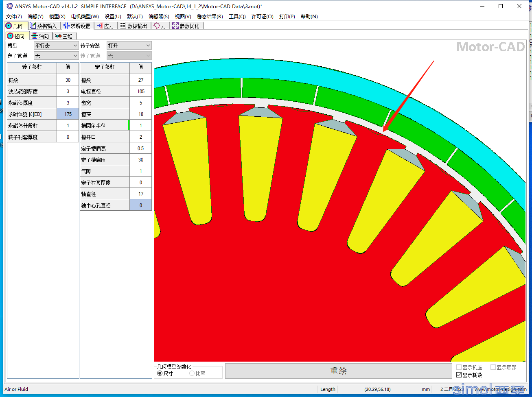Select the 径向 radial view tab
This screenshot has width=532, height=397.
pyautogui.click(x=16, y=36)
